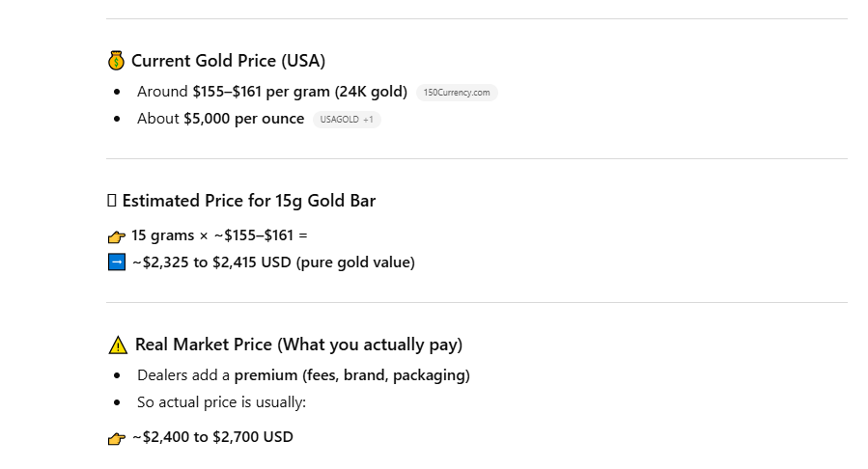Viewport: 868px width, 469px height.
Task: Click the "~$2,400 to $2,700 USD" price range
Action: pyautogui.click(x=212, y=437)
